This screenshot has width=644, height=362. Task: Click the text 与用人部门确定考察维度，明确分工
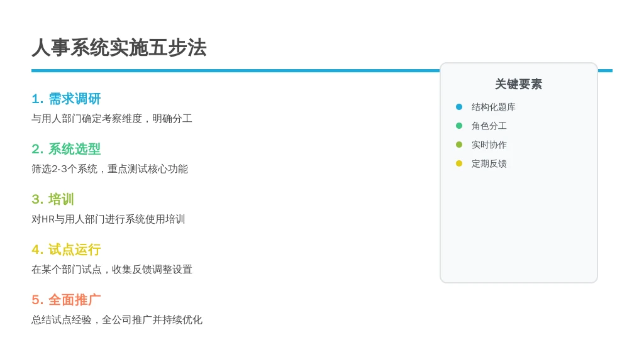tap(112, 119)
